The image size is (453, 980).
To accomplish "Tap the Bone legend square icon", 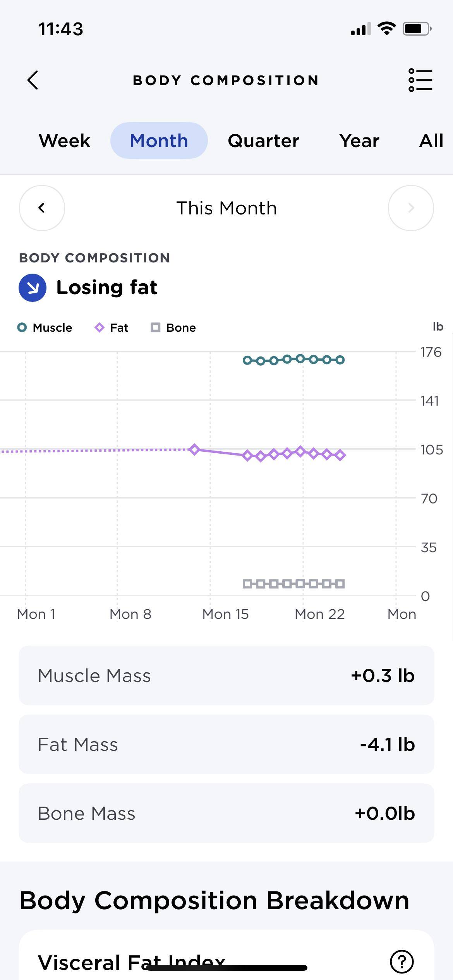I will (x=155, y=327).
